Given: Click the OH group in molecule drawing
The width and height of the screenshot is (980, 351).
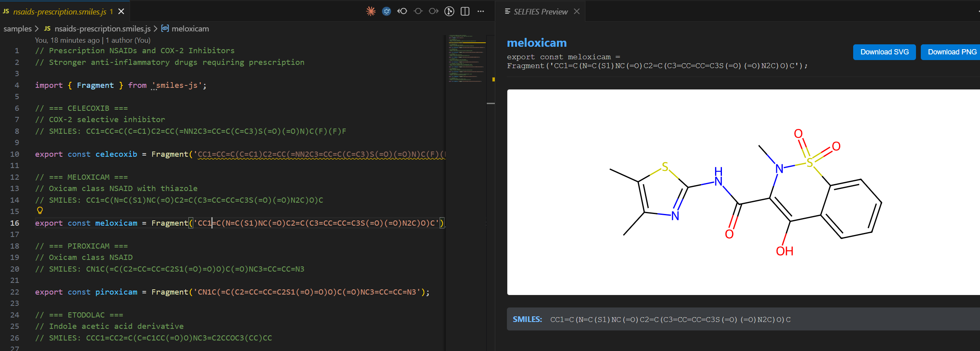Looking at the screenshot, I should coord(784,251).
